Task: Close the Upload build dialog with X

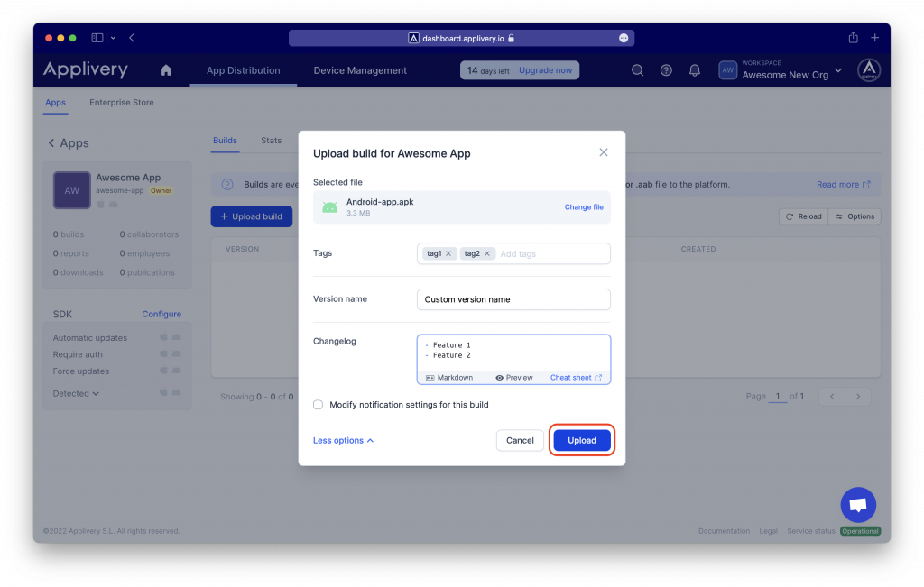Action: point(604,152)
